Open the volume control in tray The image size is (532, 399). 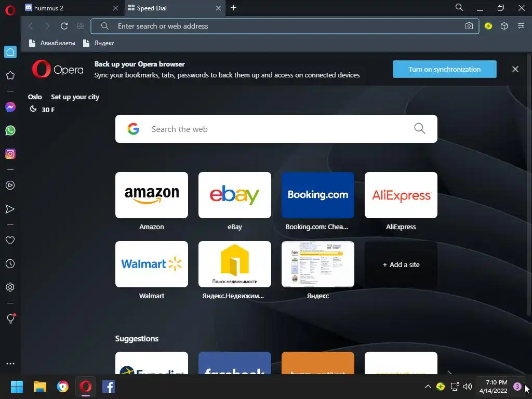tap(468, 387)
